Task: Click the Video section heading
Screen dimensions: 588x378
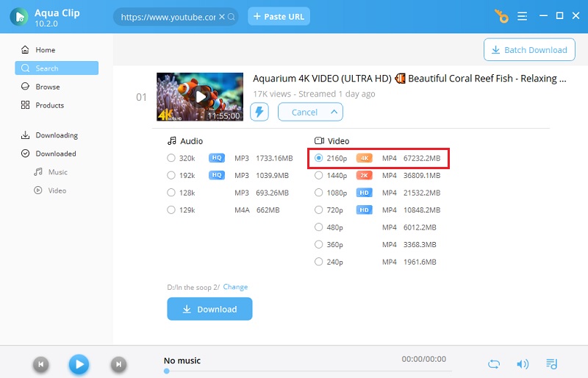Action: [332, 140]
